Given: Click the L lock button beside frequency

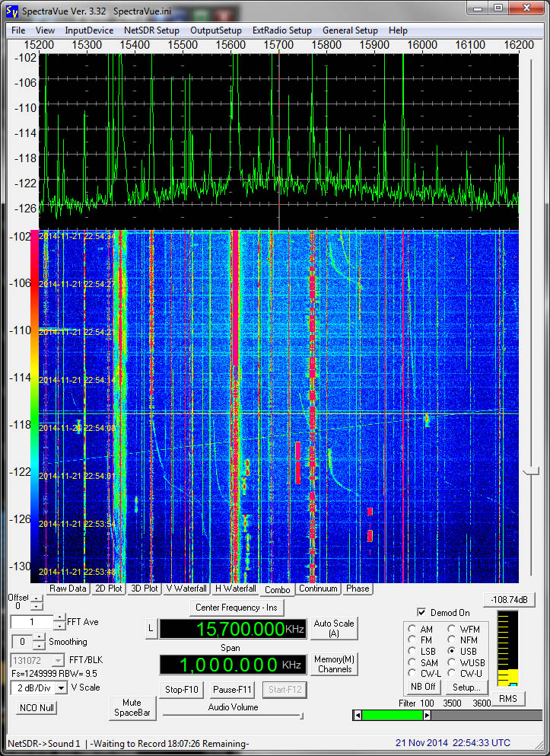Looking at the screenshot, I should point(151,629).
